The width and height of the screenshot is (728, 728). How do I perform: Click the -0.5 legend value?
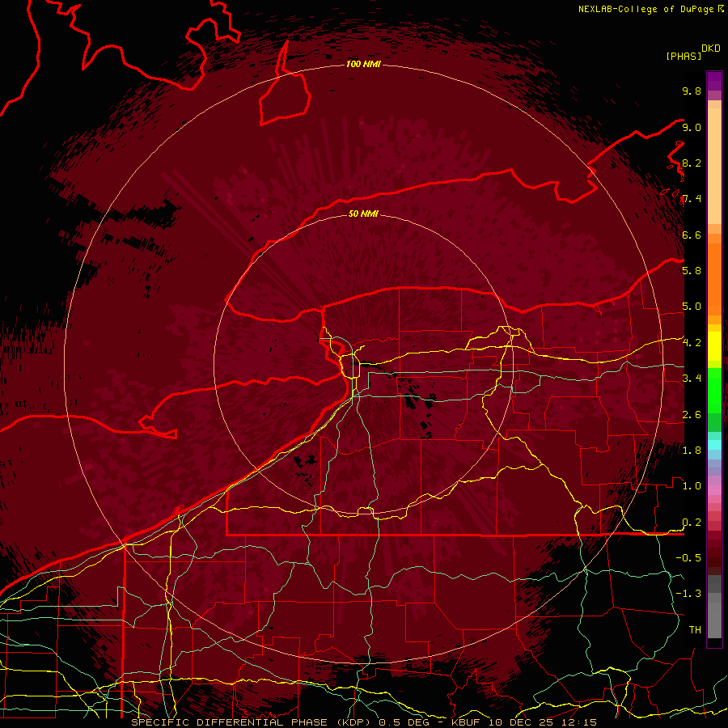688,557
